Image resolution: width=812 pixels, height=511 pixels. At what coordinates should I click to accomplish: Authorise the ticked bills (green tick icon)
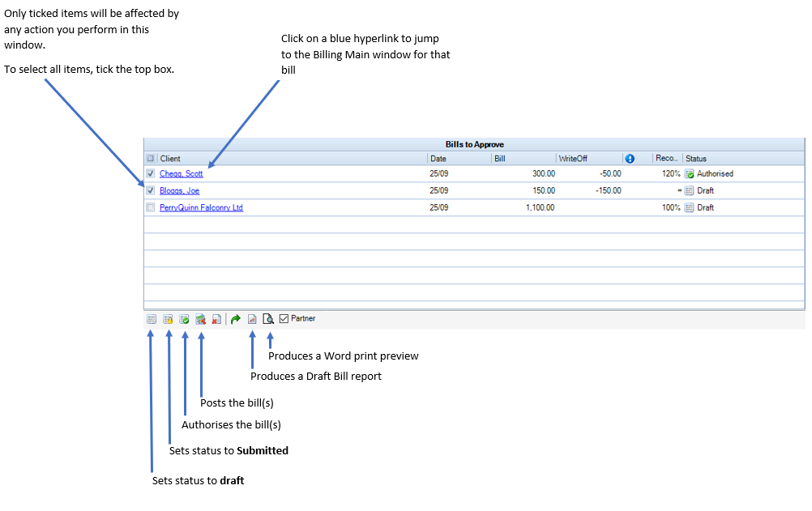point(184,319)
